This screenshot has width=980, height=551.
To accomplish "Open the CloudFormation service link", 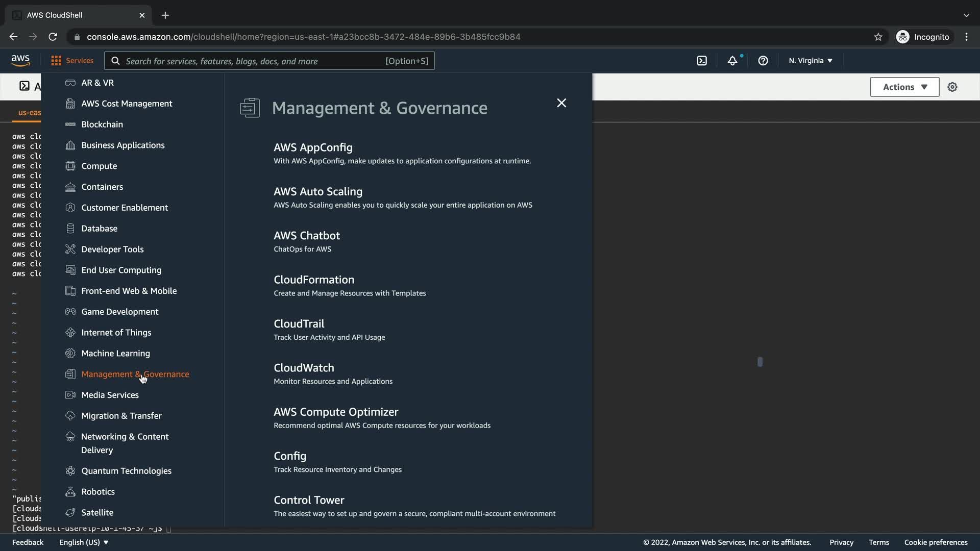I will (313, 280).
